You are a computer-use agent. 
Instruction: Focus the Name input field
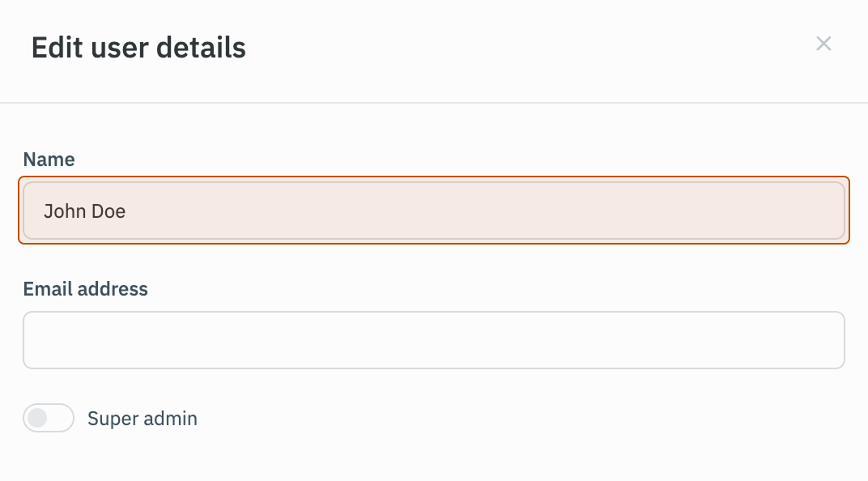[434, 211]
